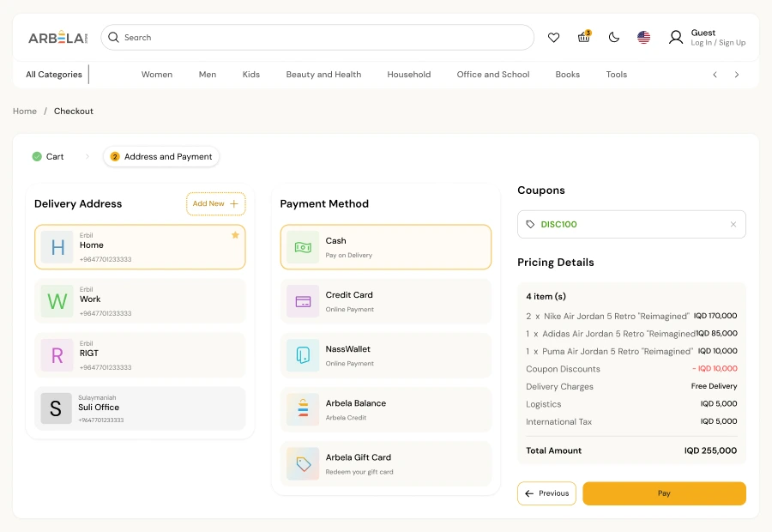Click Adidas Air Jordan 5 Retro line

pyautogui.click(x=631, y=334)
